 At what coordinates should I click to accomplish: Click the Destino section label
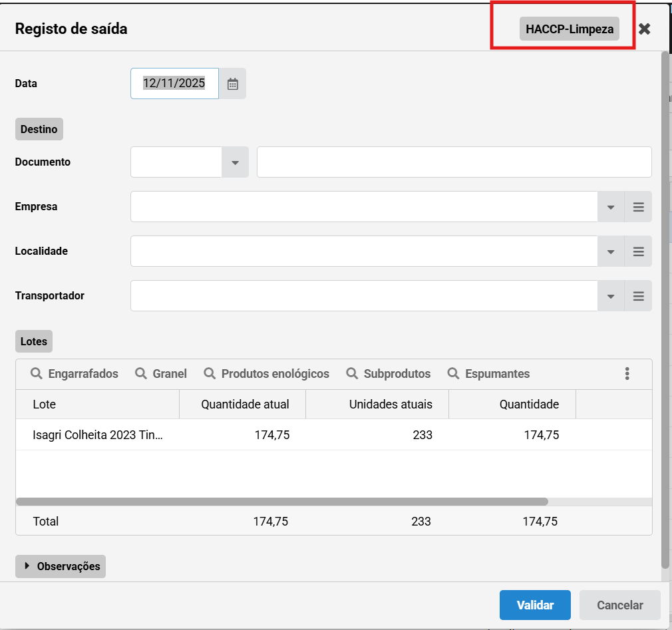point(39,129)
